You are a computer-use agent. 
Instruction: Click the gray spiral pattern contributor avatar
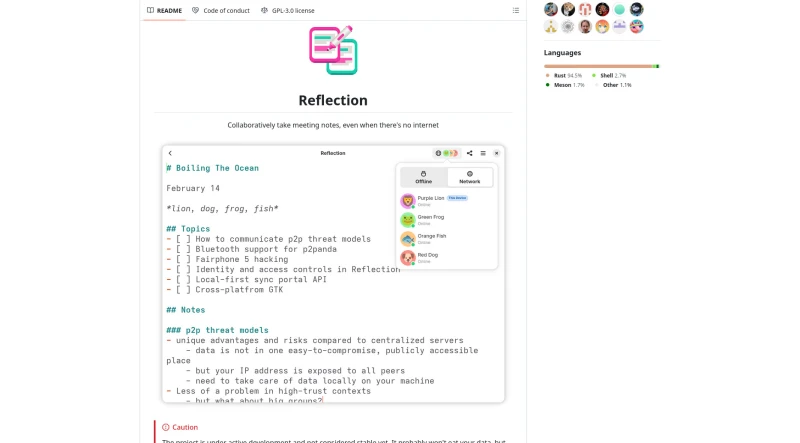[568, 27]
